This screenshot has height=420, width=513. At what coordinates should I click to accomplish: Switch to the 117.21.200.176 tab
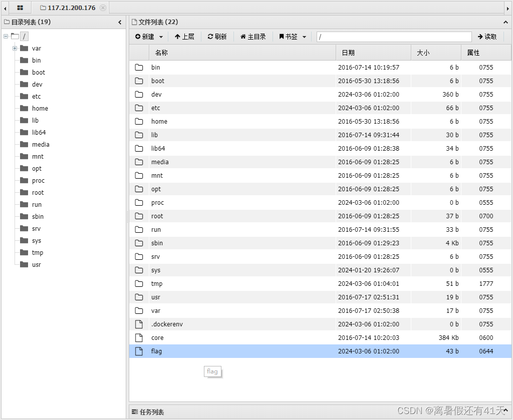tap(71, 8)
